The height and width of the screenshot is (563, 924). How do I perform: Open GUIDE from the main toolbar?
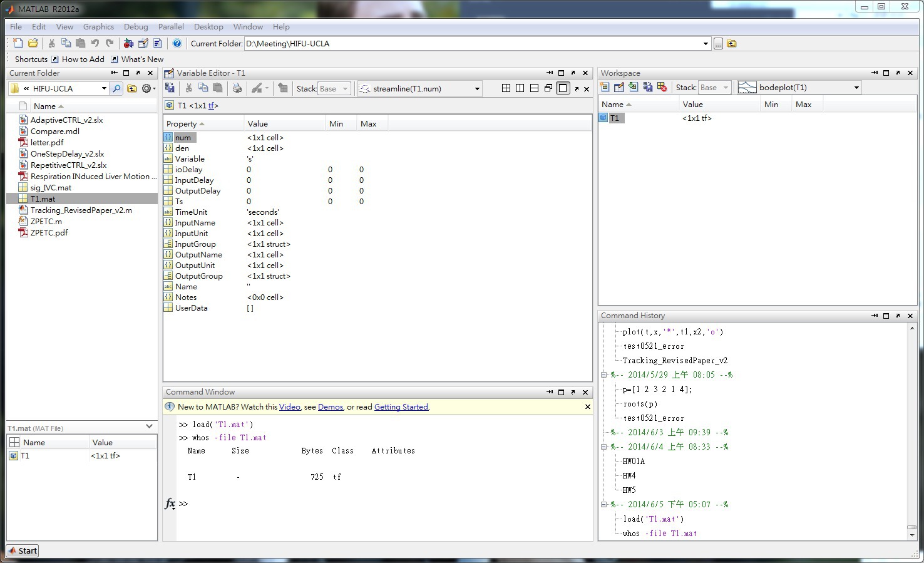point(143,43)
